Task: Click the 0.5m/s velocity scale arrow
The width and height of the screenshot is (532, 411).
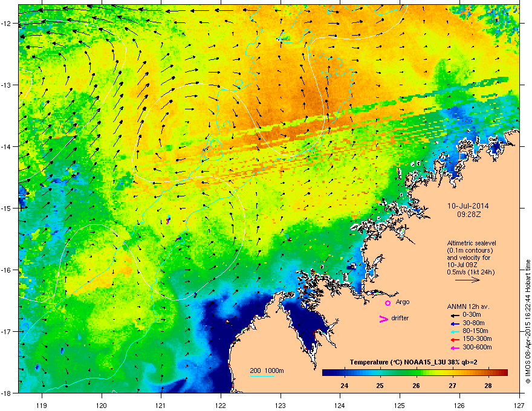Action: tap(467, 280)
